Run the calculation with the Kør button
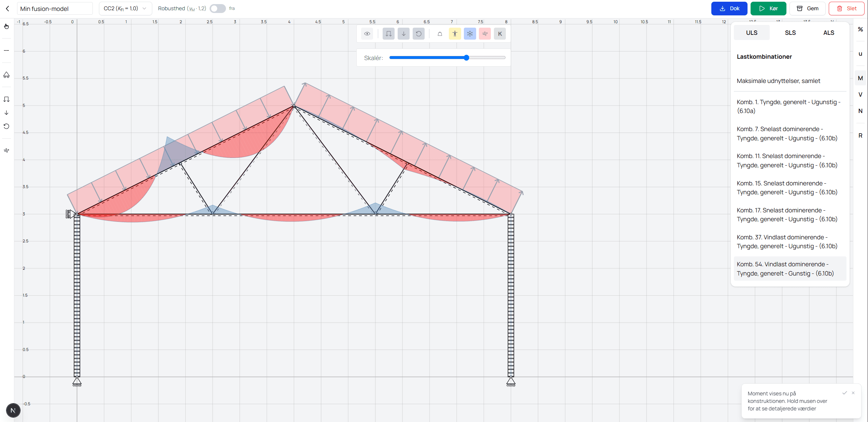868x422 pixels. (x=768, y=8)
